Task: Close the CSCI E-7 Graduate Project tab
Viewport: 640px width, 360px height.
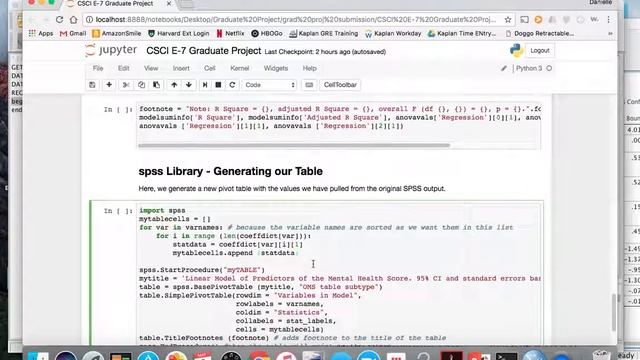Action: tap(169, 4)
